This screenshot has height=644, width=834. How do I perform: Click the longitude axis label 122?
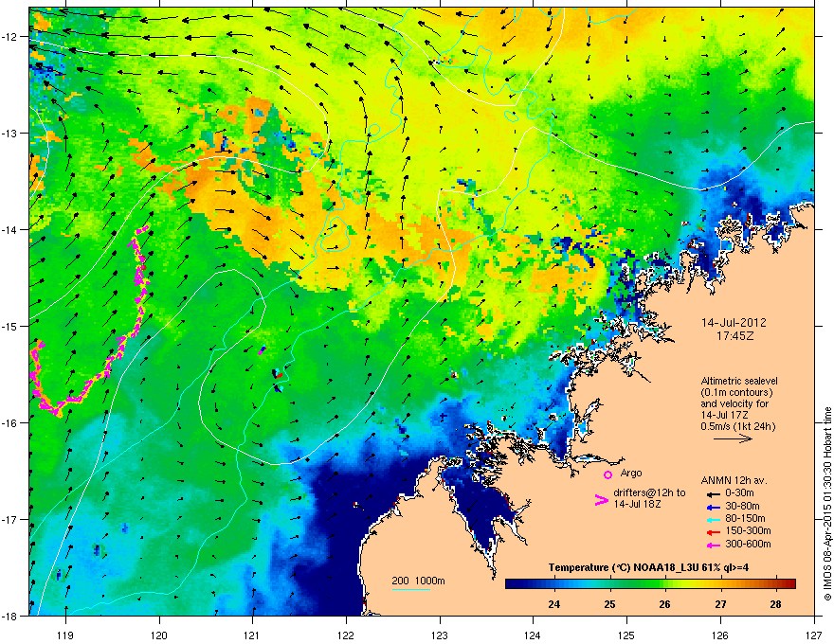tap(346, 635)
